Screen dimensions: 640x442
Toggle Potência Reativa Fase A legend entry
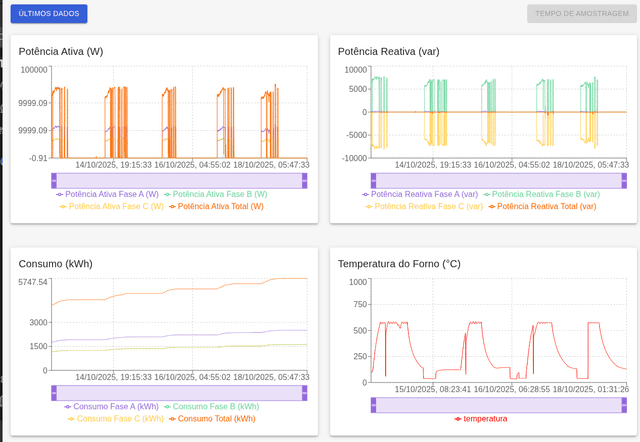point(419,194)
